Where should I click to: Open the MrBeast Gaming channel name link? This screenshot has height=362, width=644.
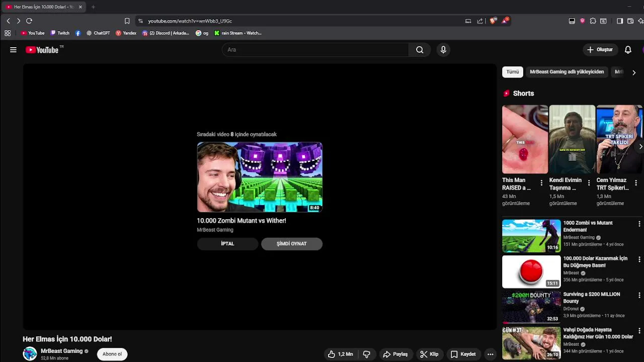coord(61,351)
